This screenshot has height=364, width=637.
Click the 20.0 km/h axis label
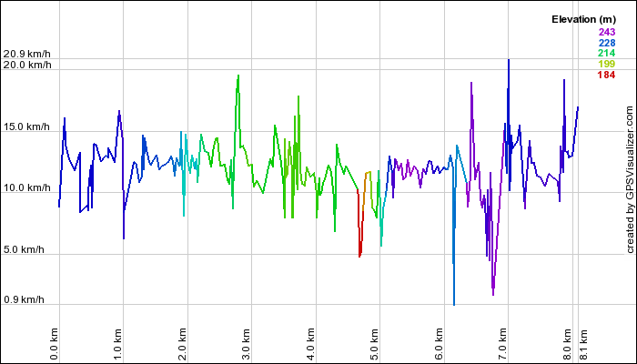[x=27, y=65]
